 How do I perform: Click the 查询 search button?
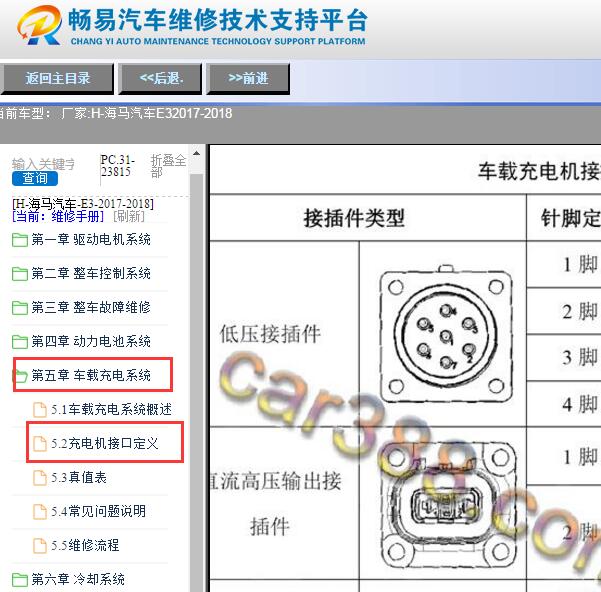[x=35, y=178]
